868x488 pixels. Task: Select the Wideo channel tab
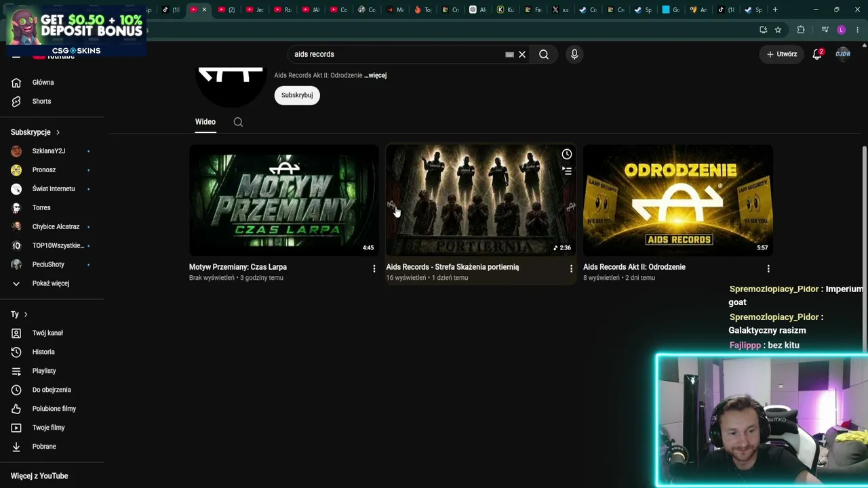click(205, 122)
